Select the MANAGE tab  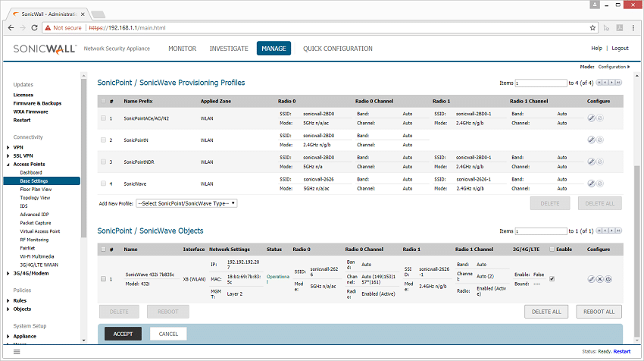tap(274, 48)
